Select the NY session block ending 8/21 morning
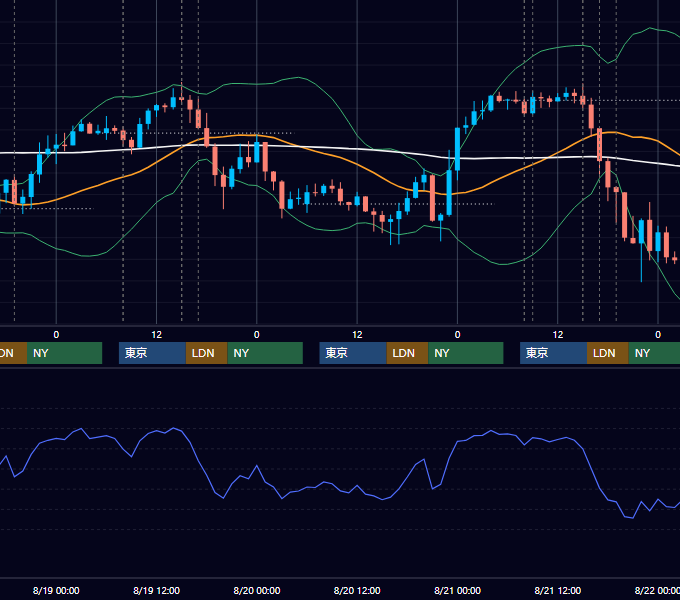 coord(466,353)
